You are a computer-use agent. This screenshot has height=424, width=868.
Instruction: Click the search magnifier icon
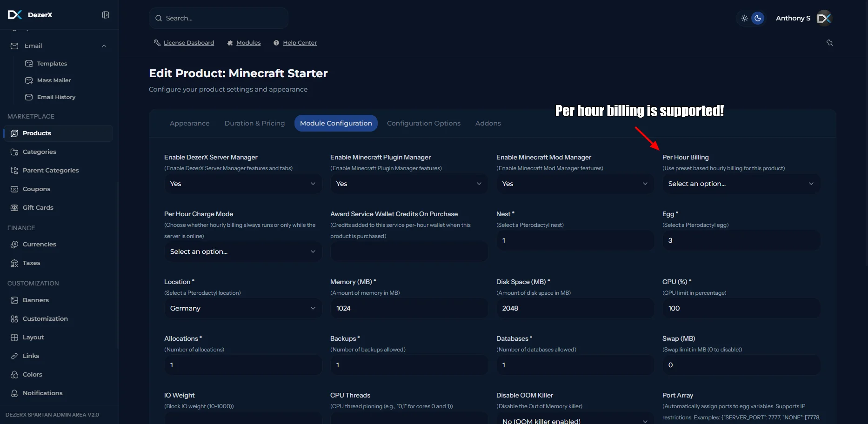pyautogui.click(x=159, y=18)
